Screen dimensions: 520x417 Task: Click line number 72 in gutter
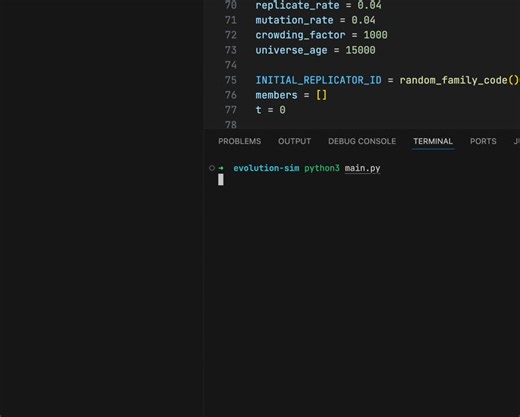click(231, 35)
